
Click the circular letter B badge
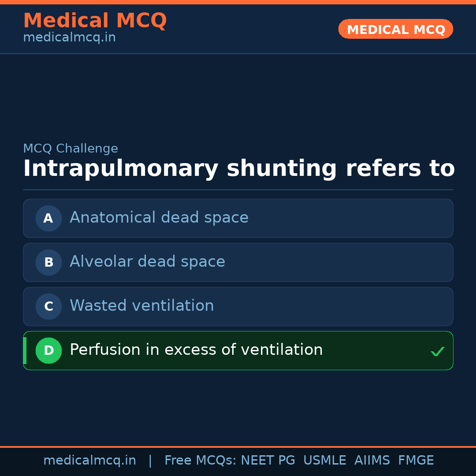pyautogui.click(x=48, y=262)
